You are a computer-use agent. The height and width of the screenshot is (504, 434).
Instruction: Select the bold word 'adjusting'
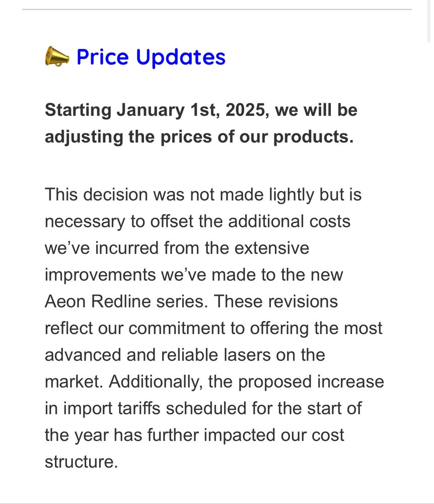(84, 137)
